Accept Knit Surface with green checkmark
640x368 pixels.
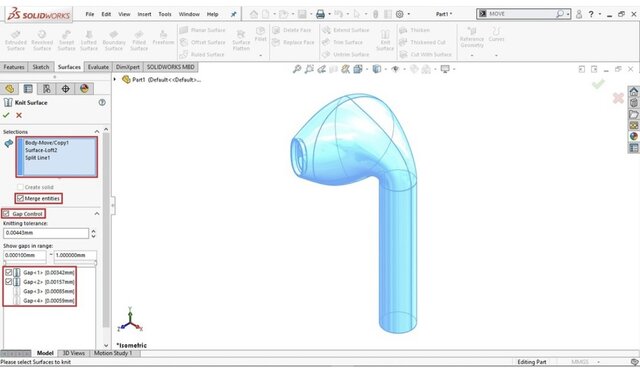(6, 115)
